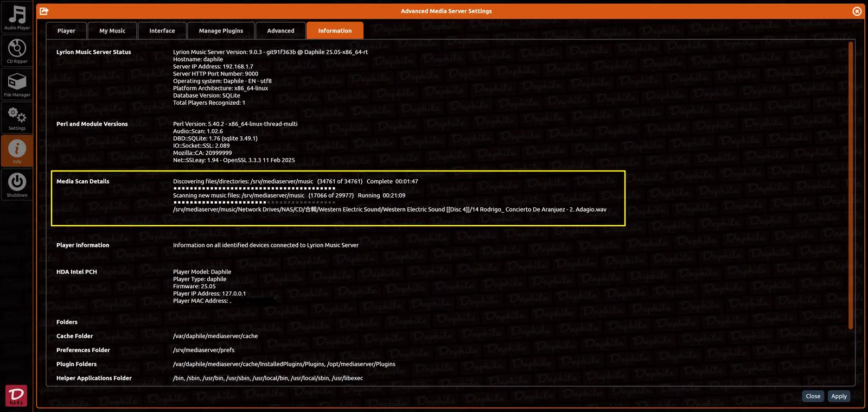The width and height of the screenshot is (868, 412).
Task: Switch to the My Music tab
Action: click(112, 31)
